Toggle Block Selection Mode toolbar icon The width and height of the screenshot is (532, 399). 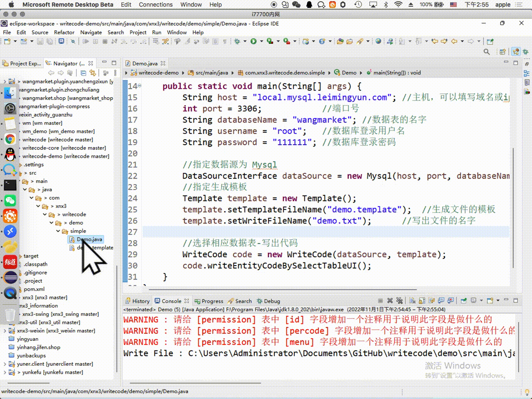[x=215, y=41]
